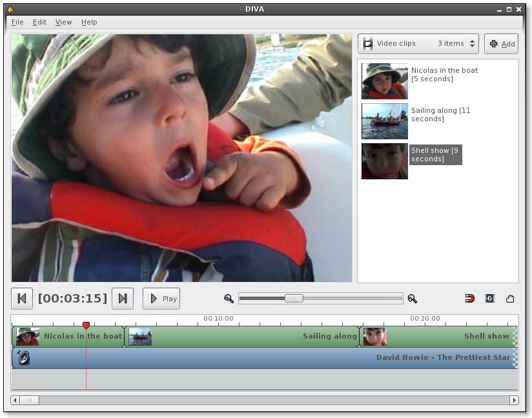Click the audio speaker icon on David Bowie track
The width and height of the screenshot is (532, 418).
23,358
